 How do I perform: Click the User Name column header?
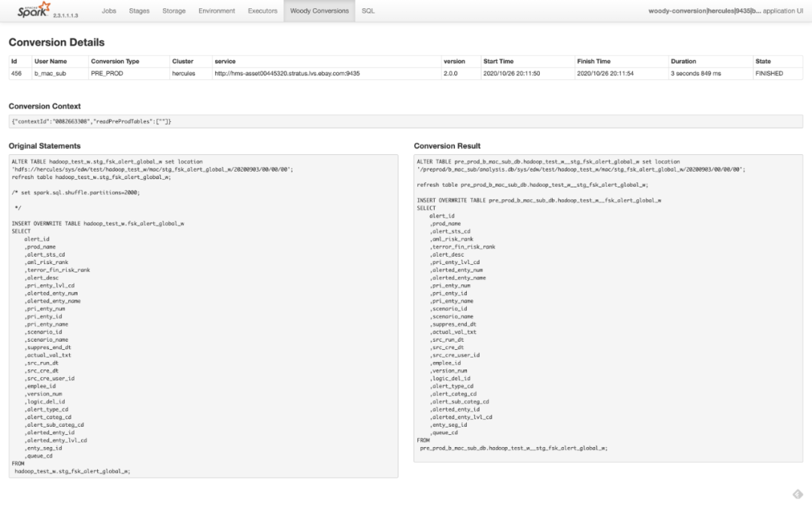pyautogui.click(x=50, y=62)
